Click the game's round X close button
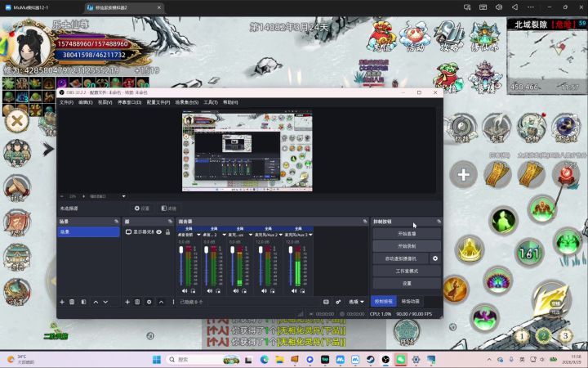 (17, 121)
